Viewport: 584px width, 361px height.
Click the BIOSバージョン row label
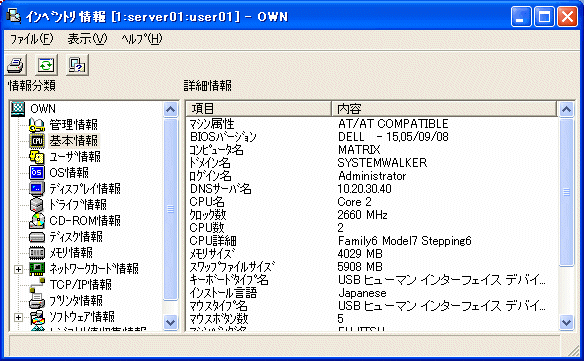tap(223, 137)
